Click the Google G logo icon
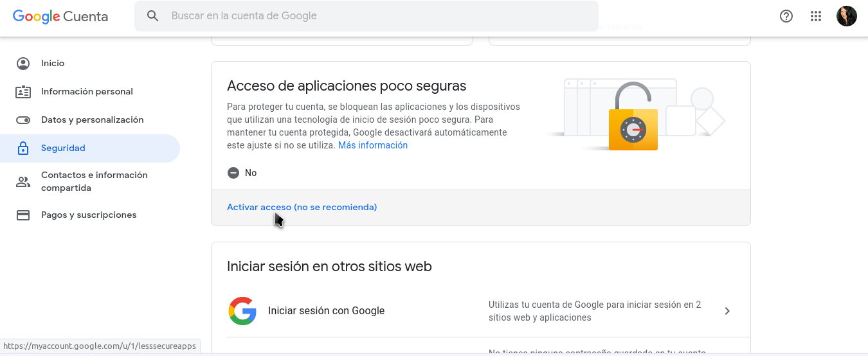The image size is (868, 356). (242, 311)
